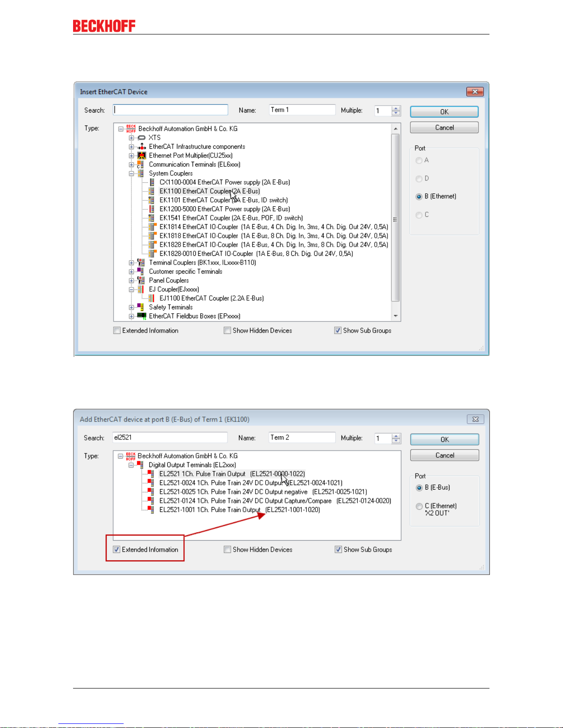Click the Communication Terminals (EL6xxx) icon
563x728 pixels.
point(141,164)
